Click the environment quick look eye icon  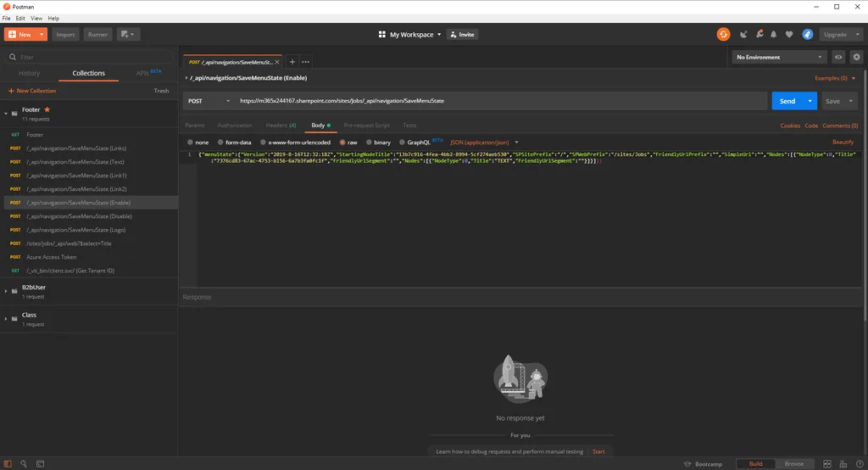(838, 57)
